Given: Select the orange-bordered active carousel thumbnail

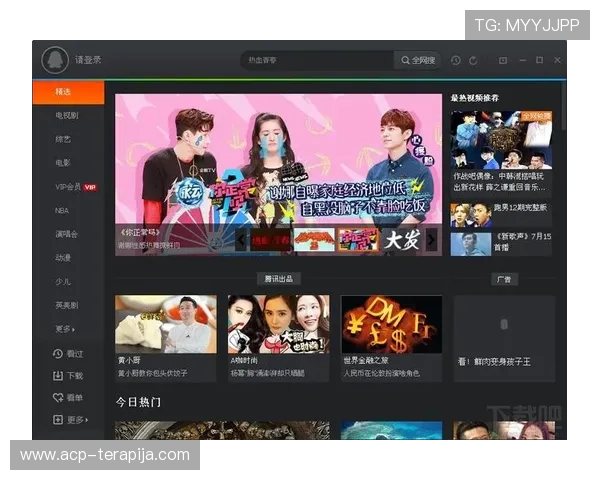Looking at the screenshot, I should pos(358,240).
